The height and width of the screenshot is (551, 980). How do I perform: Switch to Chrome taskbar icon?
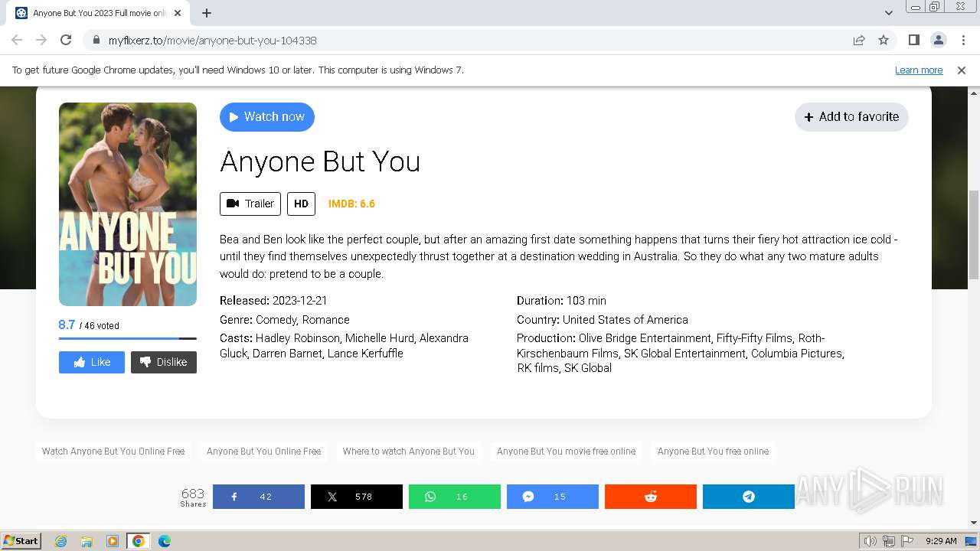coord(139,541)
